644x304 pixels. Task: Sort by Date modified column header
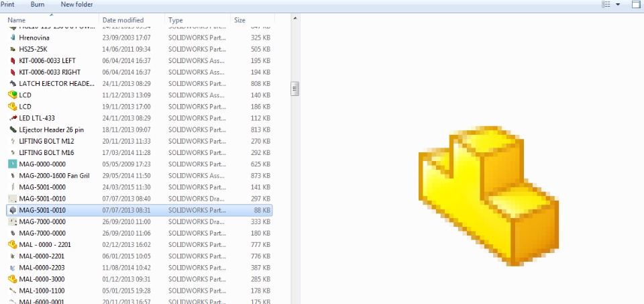click(123, 19)
